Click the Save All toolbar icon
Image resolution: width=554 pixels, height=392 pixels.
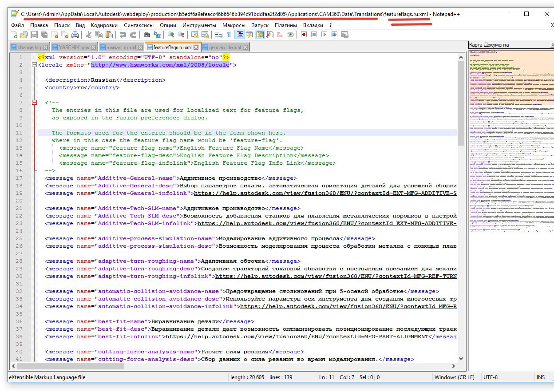pos(44,35)
